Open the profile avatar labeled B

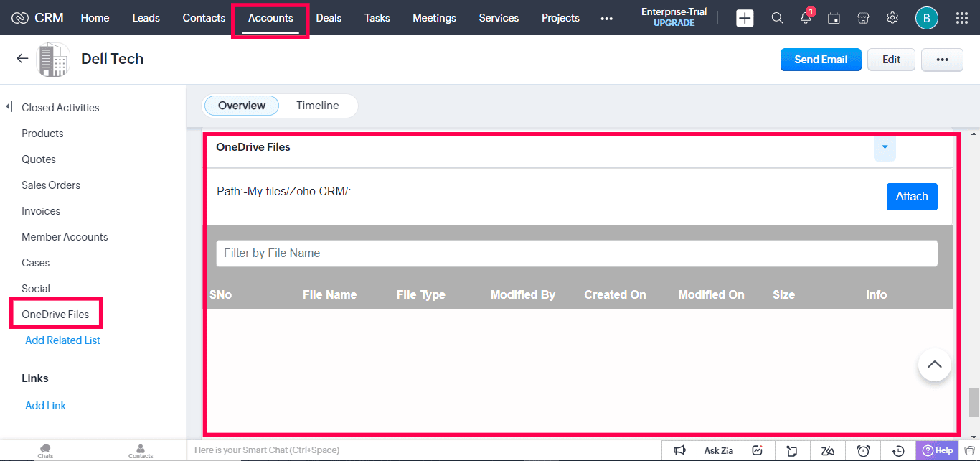pyautogui.click(x=927, y=18)
